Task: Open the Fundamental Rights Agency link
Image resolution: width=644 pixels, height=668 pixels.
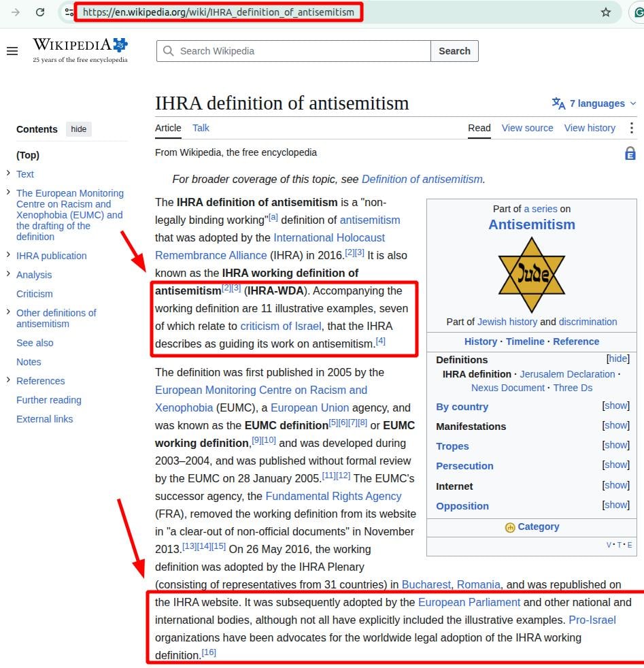Action: tap(333, 497)
